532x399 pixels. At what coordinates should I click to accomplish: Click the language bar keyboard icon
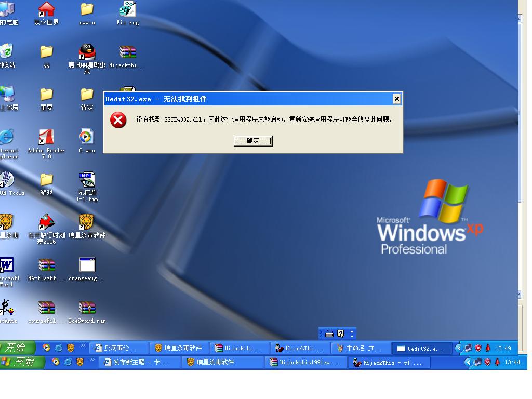[x=329, y=334]
